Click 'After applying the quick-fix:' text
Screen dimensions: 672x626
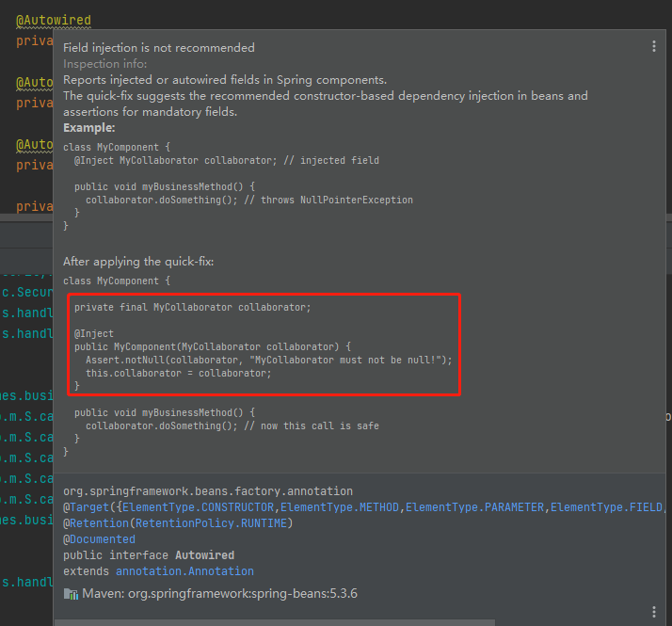click(138, 262)
